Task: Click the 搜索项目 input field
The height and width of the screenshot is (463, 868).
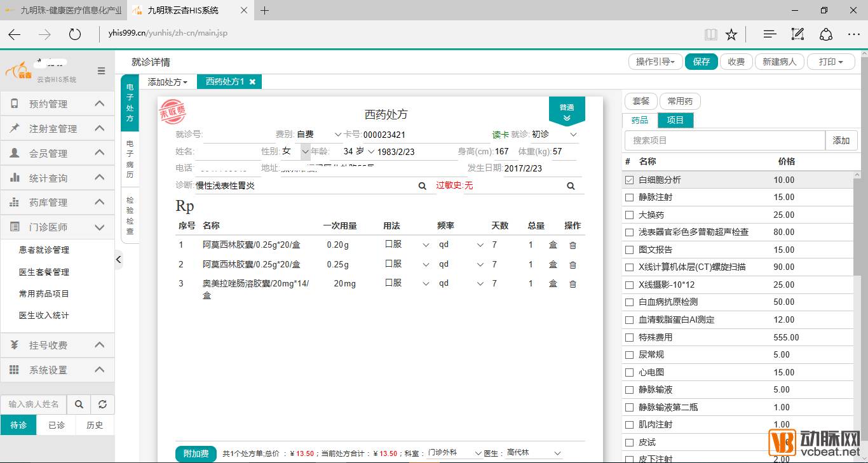Action: pyautogui.click(x=724, y=140)
